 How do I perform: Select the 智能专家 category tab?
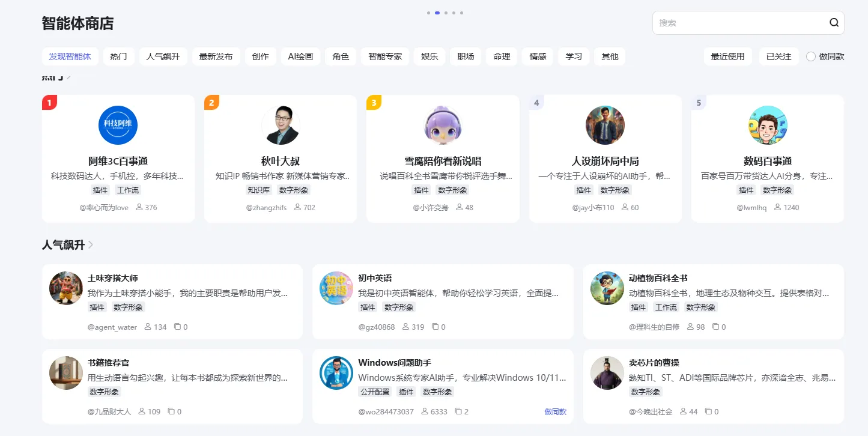click(385, 56)
